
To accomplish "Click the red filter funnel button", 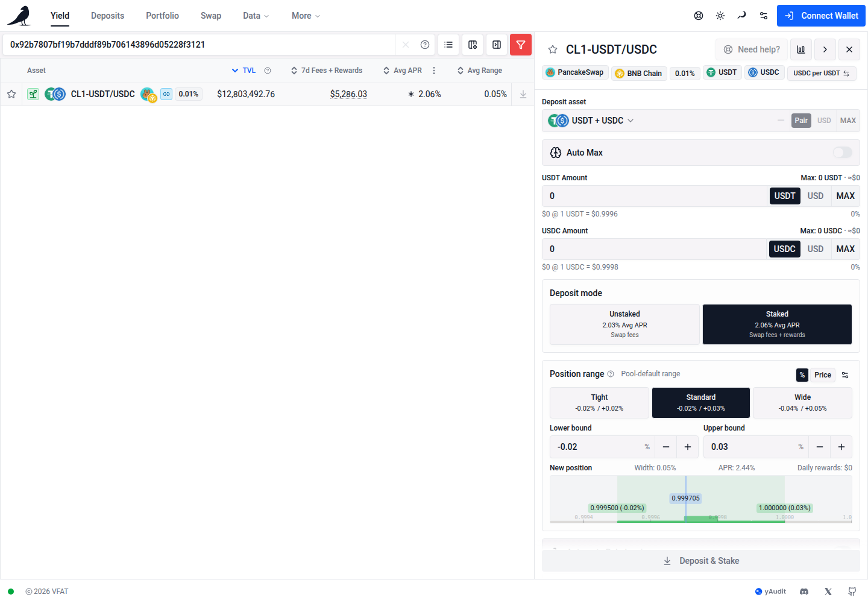I will pos(521,45).
